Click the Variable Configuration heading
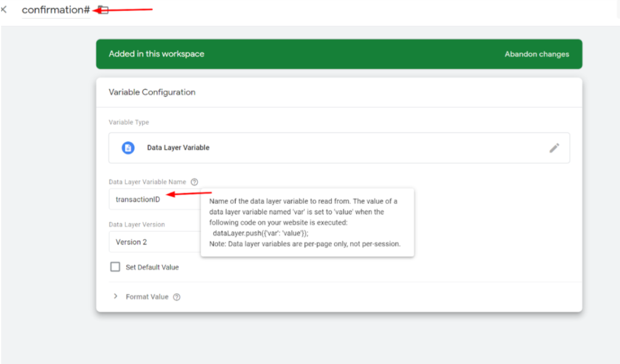 click(152, 92)
